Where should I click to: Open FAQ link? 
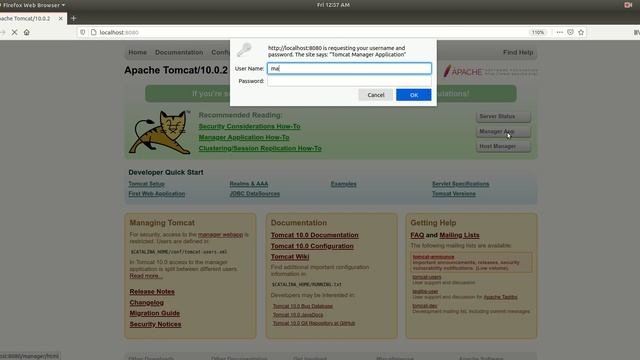(417, 236)
